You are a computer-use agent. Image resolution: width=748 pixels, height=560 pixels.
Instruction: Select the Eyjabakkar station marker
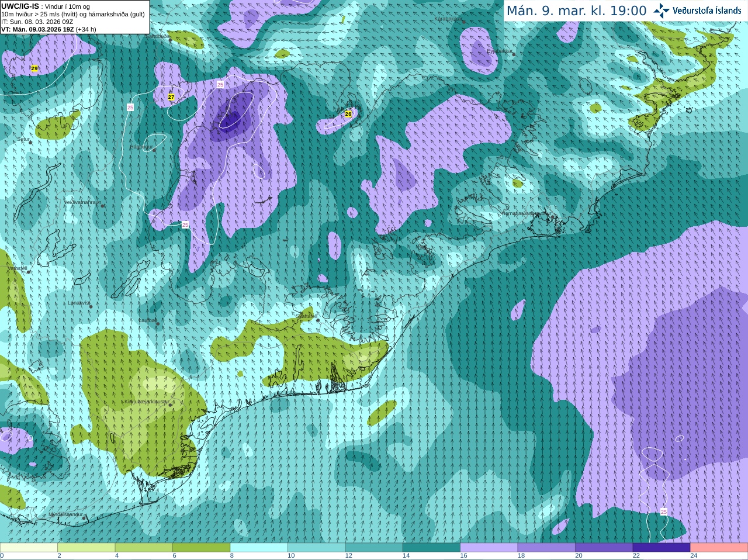513,55
